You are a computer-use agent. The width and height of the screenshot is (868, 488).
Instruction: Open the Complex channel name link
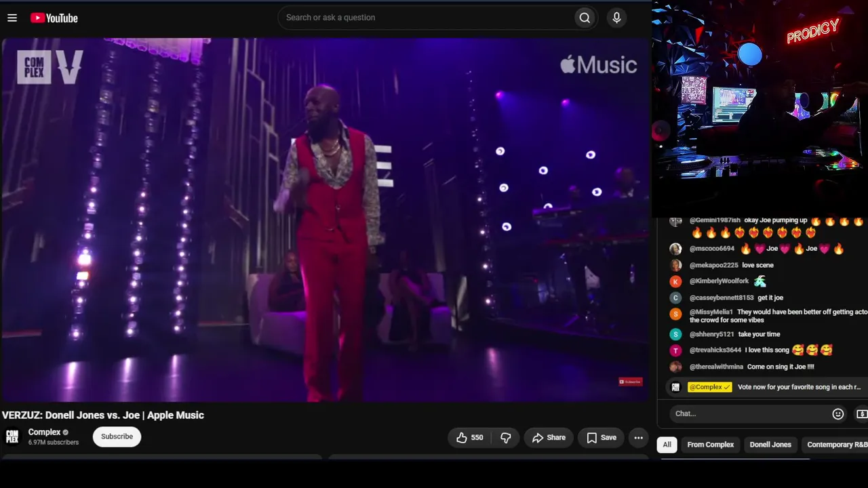(44, 432)
